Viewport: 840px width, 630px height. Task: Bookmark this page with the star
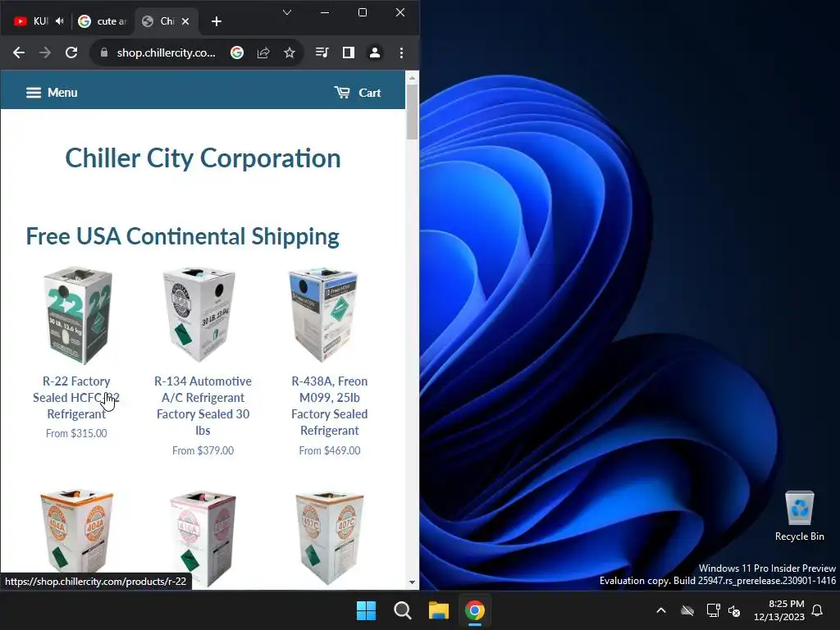290,52
